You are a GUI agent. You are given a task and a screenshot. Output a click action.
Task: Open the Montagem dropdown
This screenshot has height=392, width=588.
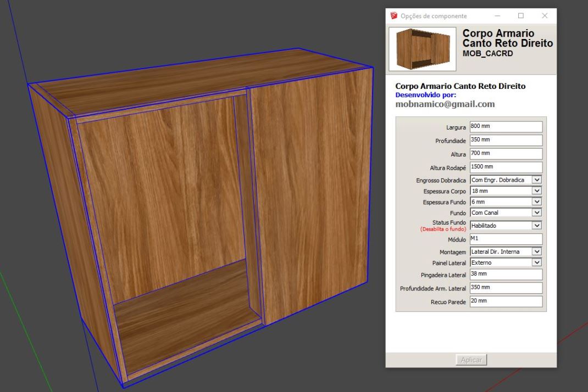tap(537, 251)
